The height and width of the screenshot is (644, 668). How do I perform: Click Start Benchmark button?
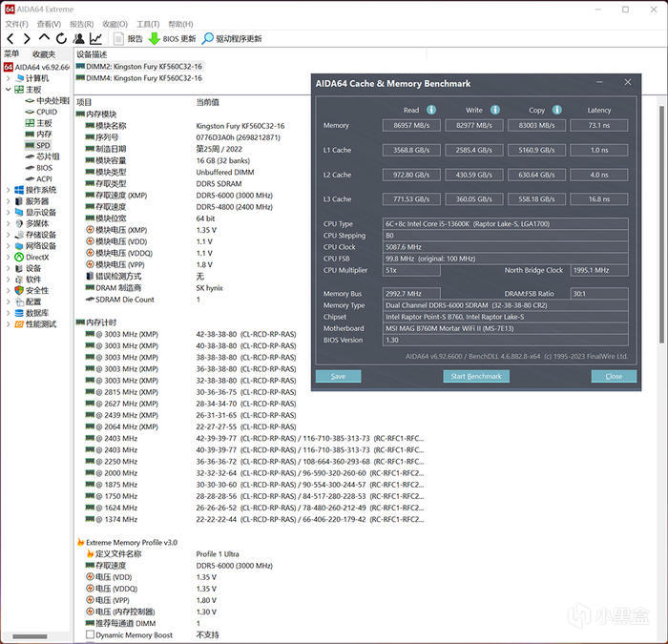click(476, 376)
